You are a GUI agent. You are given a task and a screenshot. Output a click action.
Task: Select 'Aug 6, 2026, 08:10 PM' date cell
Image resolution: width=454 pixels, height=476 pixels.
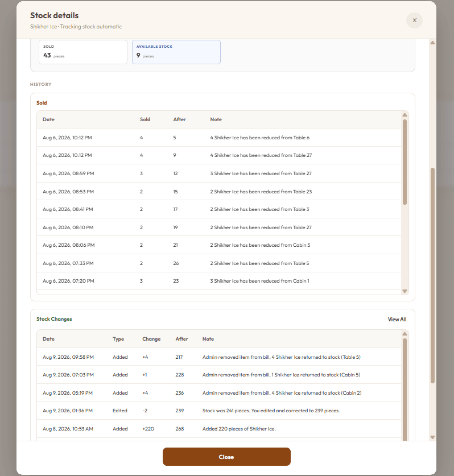tap(68, 227)
